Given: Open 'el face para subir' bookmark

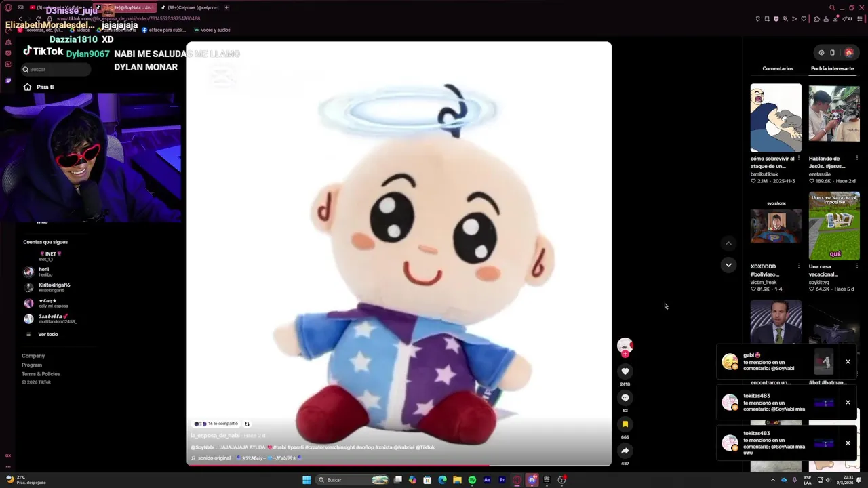Looking at the screenshot, I should click(163, 30).
